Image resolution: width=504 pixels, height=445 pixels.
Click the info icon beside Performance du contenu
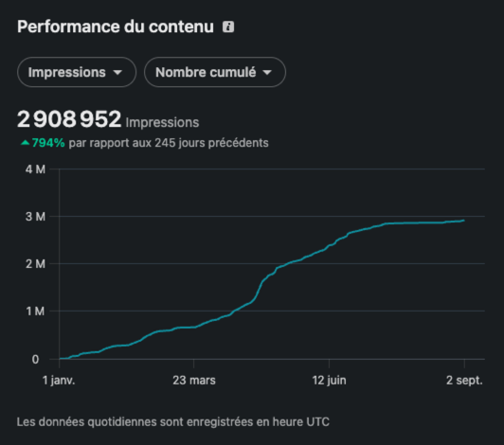coord(228,27)
